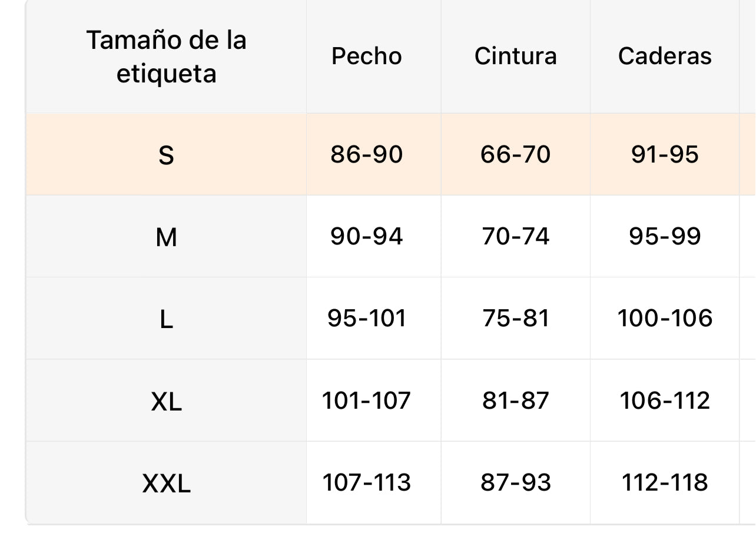
Task: Click the Cintura column header
Action: point(515,56)
